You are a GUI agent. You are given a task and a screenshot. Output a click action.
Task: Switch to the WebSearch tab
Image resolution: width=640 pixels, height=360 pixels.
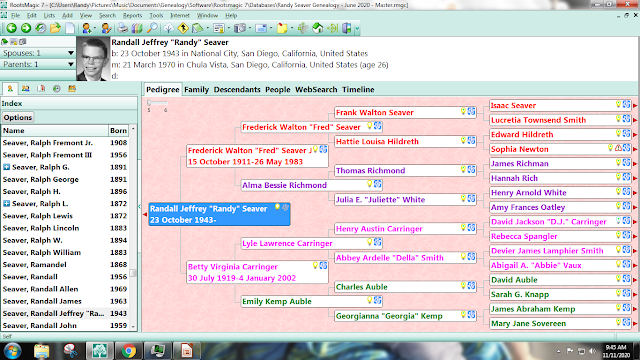pos(316,89)
